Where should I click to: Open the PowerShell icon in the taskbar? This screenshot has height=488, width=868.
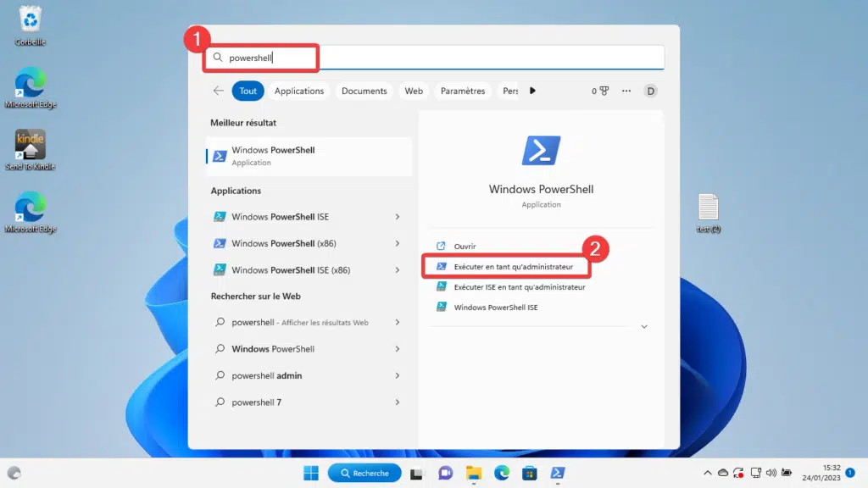tap(558, 473)
